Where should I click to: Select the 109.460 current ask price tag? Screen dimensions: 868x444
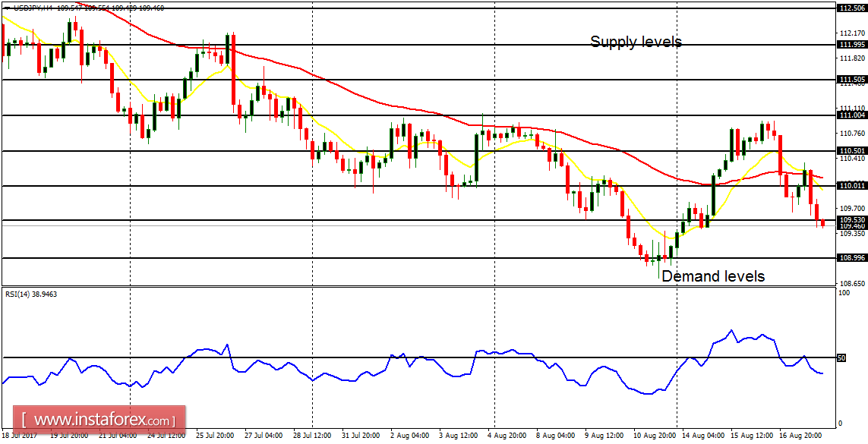848,225
